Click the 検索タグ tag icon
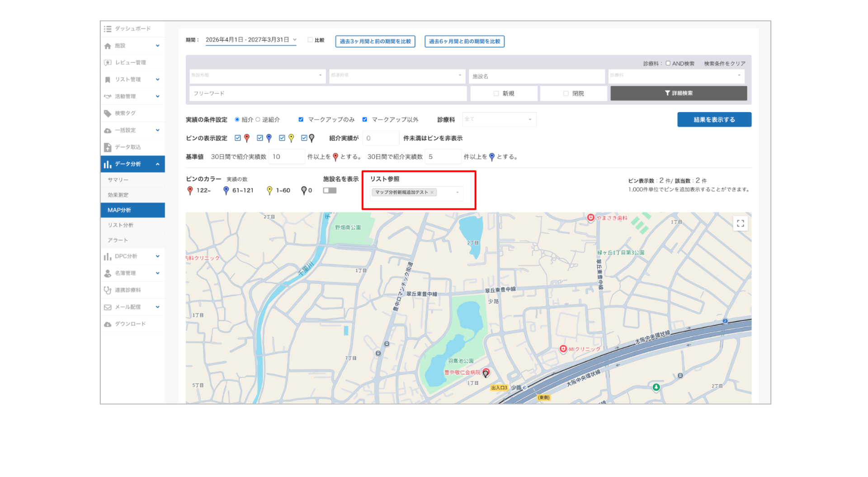Viewport: 868px width, 477px height. click(107, 113)
